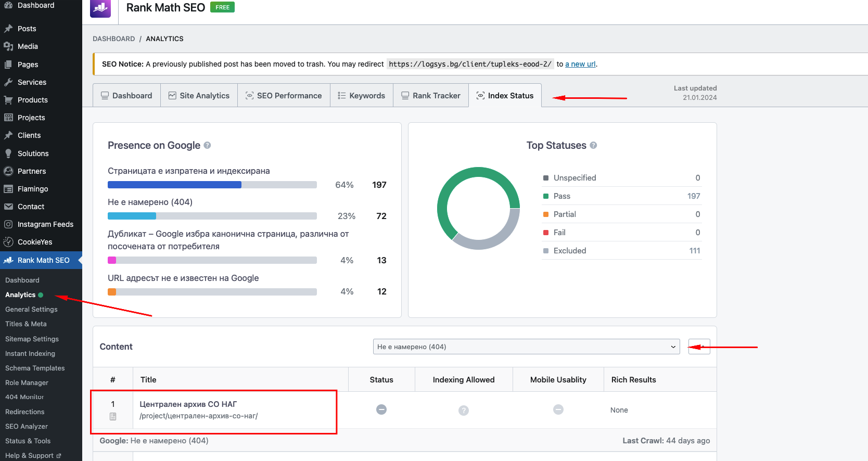Click the 'None' Rich Results value
868x461 pixels.
pyautogui.click(x=619, y=410)
